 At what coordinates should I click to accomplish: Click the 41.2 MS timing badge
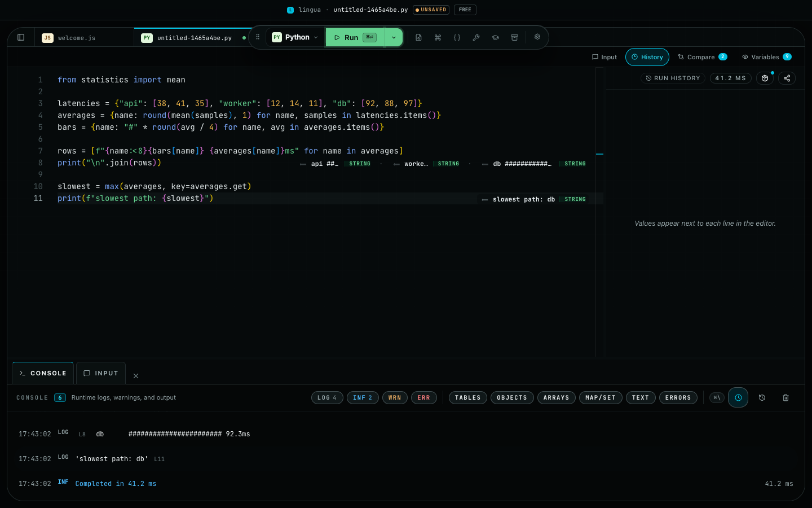730,78
